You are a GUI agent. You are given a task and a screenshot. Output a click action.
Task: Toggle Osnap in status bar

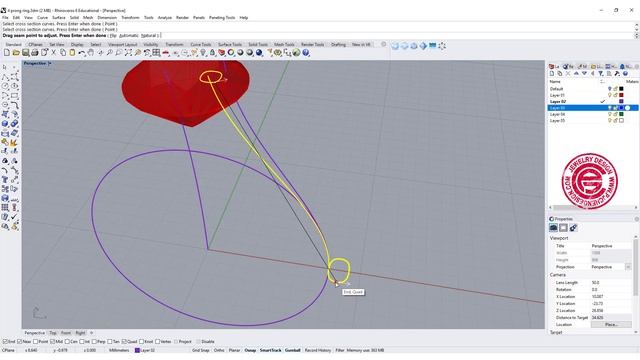(x=250, y=350)
